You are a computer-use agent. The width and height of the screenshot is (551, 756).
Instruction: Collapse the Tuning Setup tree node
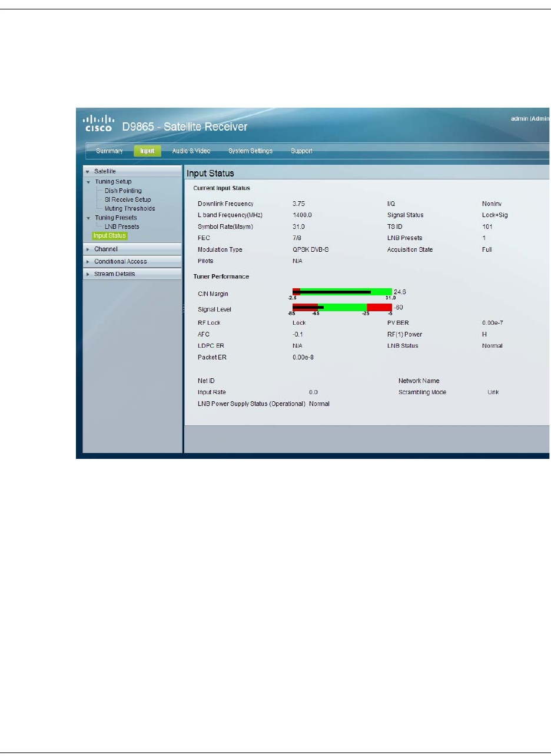(x=89, y=182)
